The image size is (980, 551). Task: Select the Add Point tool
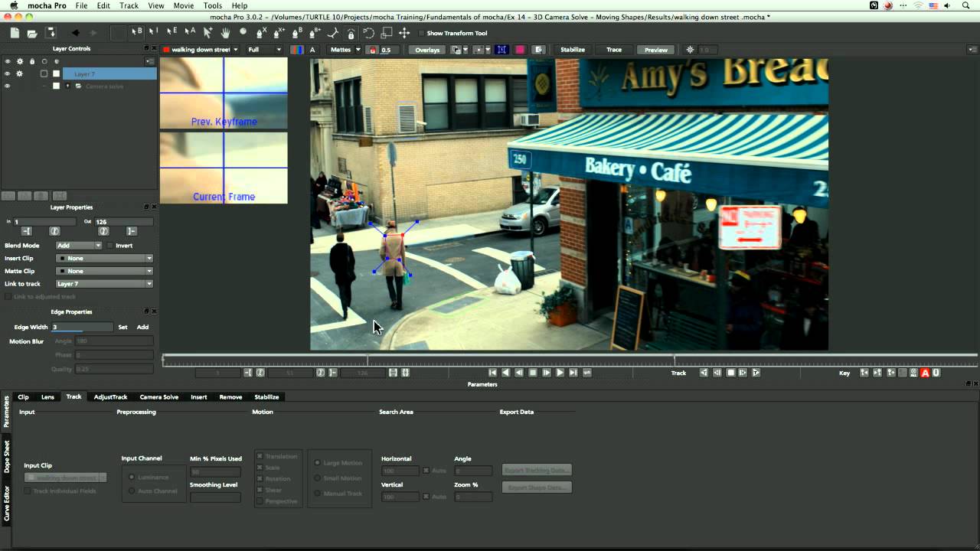coord(207,33)
